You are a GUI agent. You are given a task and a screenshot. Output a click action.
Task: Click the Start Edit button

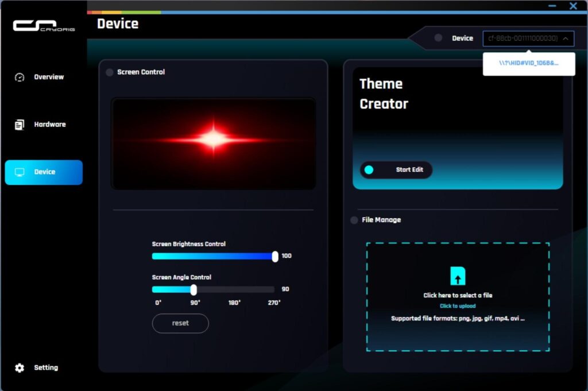396,170
